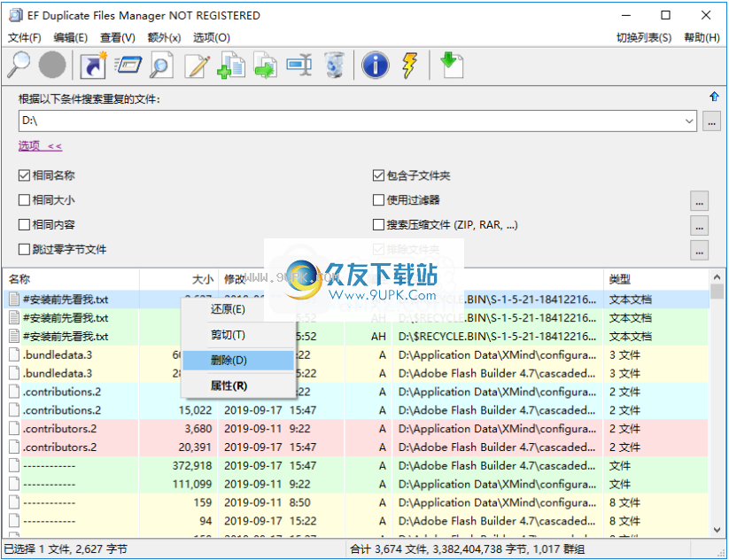Choose 还原(E) in the context menu
The width and height of the screenshot is (729, 560).
pos(238,310)
